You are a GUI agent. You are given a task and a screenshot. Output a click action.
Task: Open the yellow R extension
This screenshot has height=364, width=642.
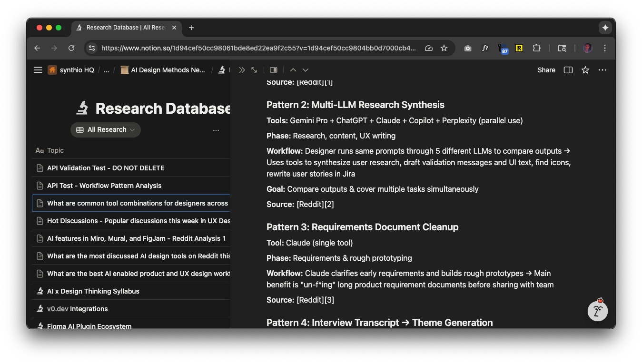coord(519,48)
